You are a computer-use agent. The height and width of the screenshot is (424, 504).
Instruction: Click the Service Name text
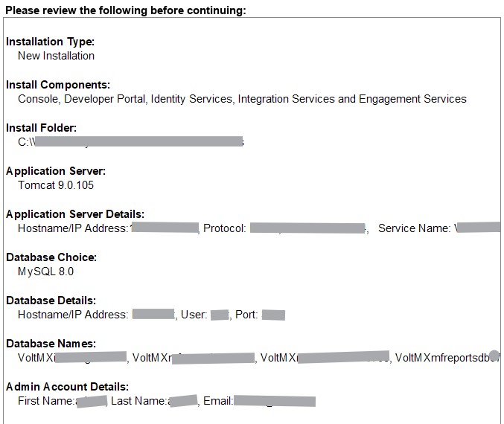pos(414,228)
